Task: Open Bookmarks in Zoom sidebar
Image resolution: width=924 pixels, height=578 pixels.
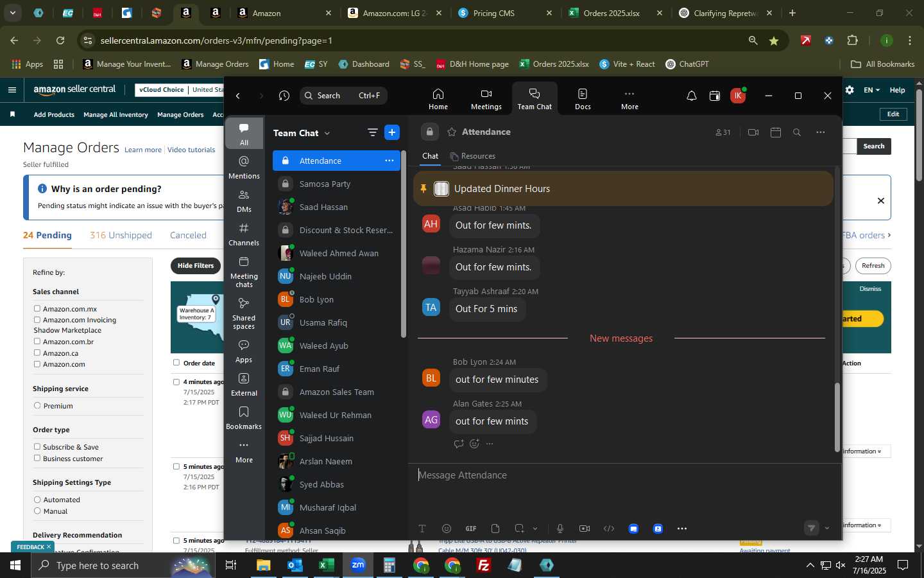Action: 244,417
